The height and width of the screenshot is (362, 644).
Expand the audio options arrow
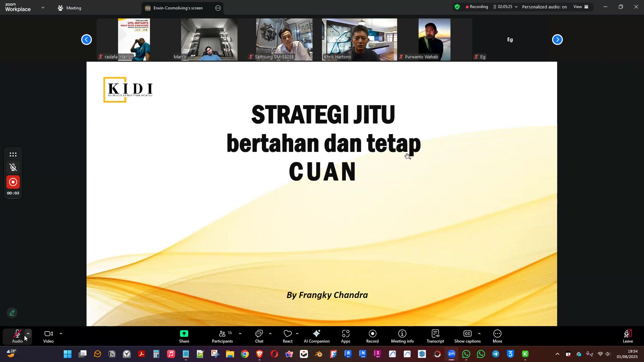pyautogui.click(x=28, y=334)
